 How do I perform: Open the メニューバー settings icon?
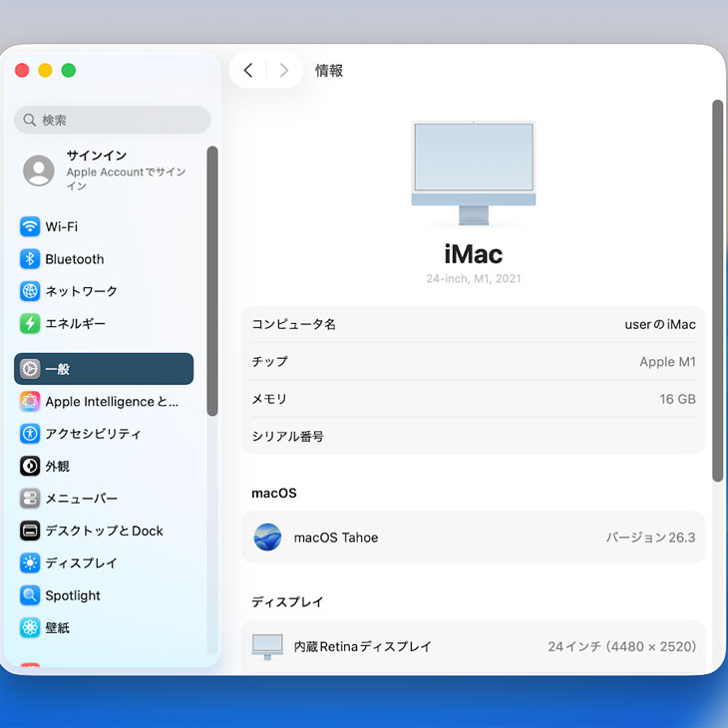(x=30, y=499)
